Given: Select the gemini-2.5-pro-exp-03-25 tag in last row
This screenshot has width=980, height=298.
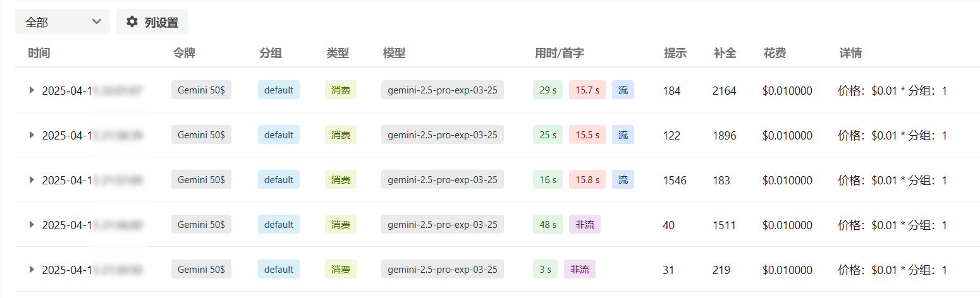Looking at the screenshot, I should 443,269.
